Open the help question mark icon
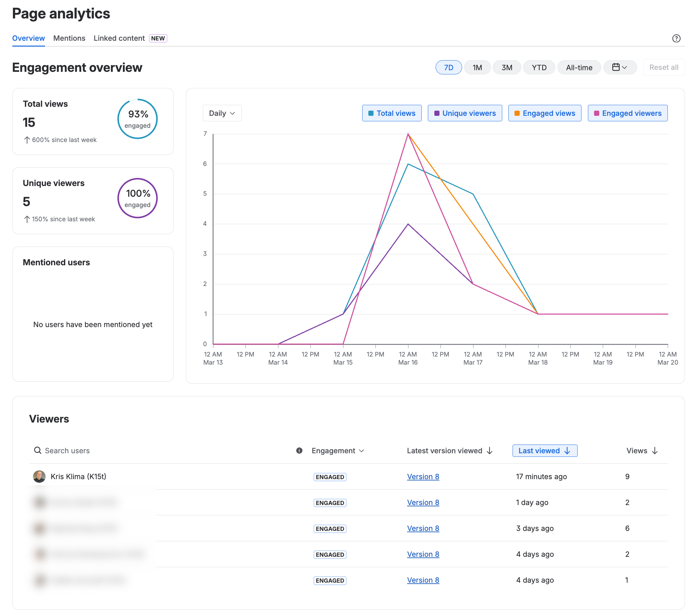 676,38
